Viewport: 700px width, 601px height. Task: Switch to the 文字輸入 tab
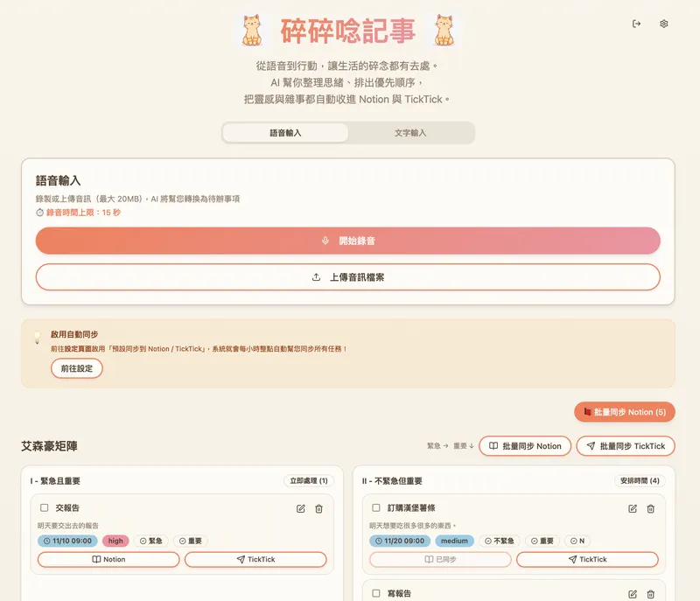point(410,133)
